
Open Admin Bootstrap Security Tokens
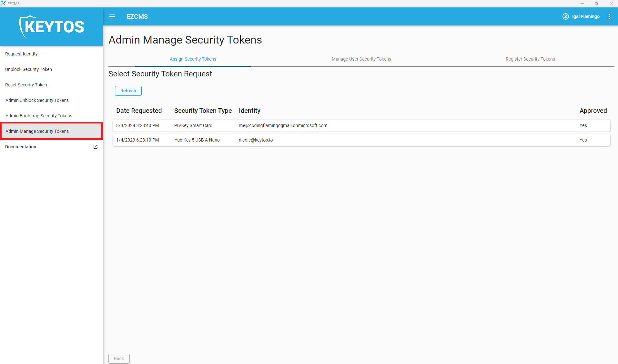tap(39, 116)
